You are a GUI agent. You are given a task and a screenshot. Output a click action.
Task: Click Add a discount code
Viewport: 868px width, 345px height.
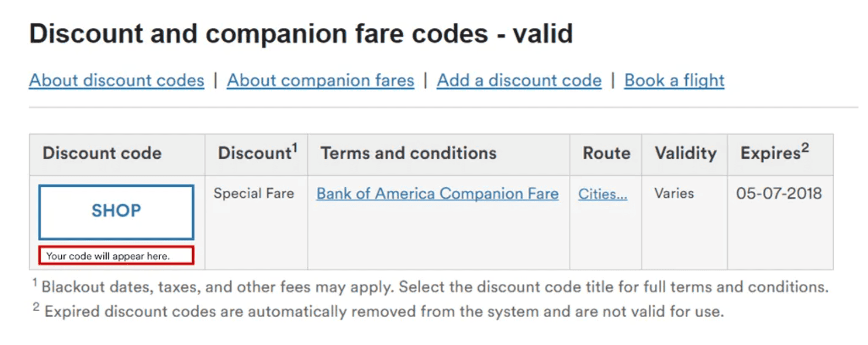coord(518,80)
